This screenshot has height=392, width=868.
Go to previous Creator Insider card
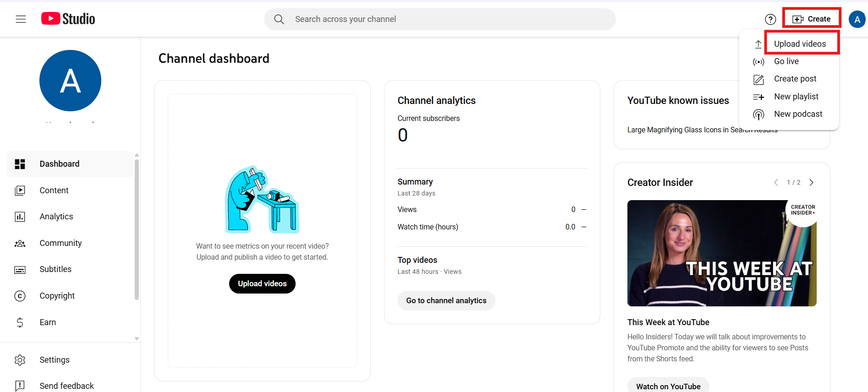click(x=776, y=182)
